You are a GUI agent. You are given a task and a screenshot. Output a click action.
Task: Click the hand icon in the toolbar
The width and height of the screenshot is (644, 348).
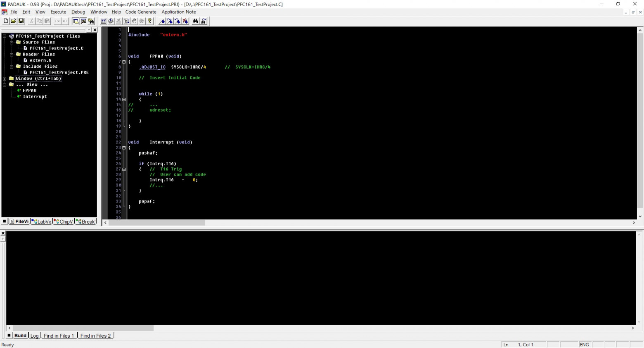(134, 21)
